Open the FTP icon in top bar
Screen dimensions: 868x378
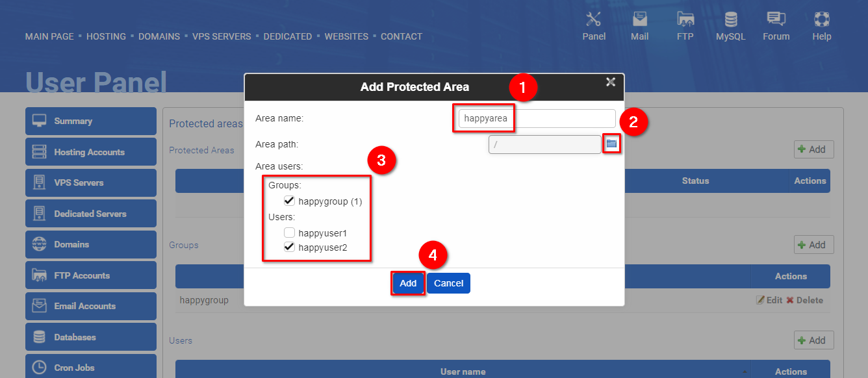[685, 19]
